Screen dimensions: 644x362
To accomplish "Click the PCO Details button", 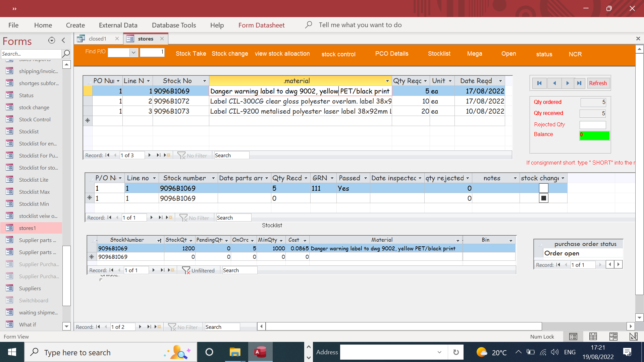I will click(391, 54).
